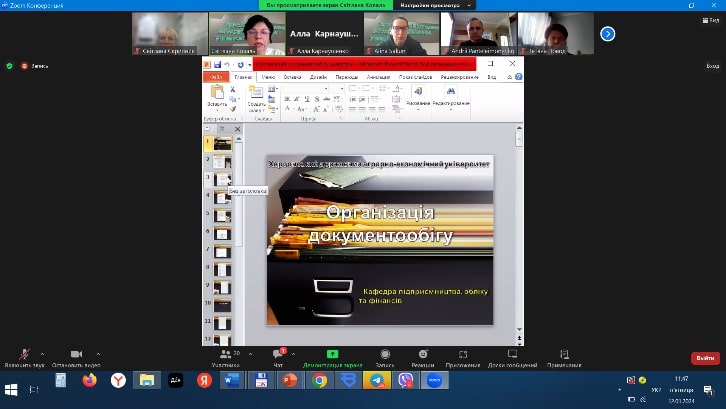
Task: Expand video options arrow beside camera
Action: (98, 354)
